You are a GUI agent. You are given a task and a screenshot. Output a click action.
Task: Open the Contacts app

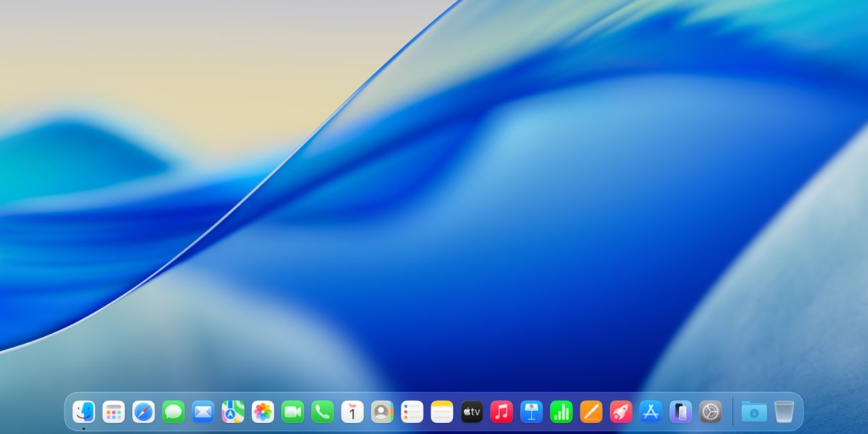[382, 412]
